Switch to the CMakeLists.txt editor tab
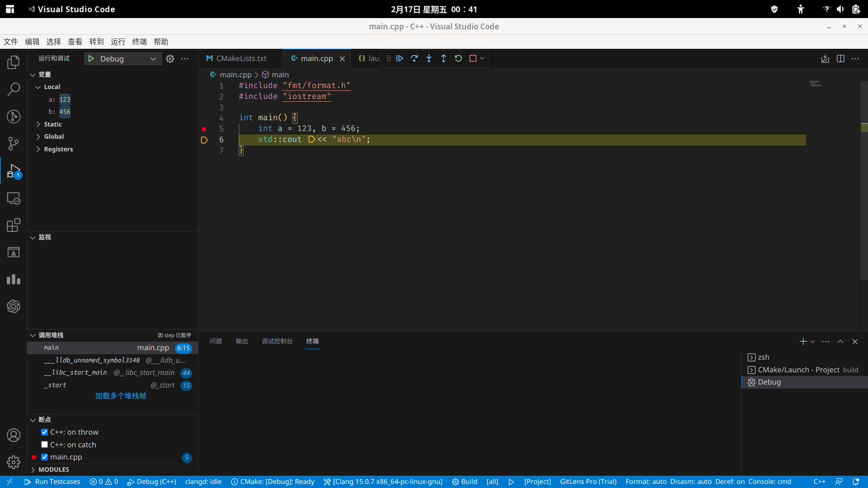Screen dimensions: 868x488 click(241, 58)
